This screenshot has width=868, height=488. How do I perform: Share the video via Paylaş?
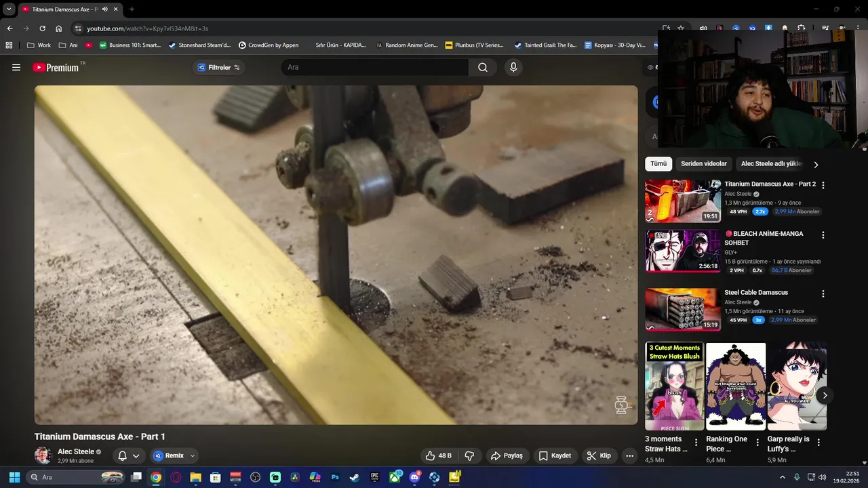coord(507,455)
